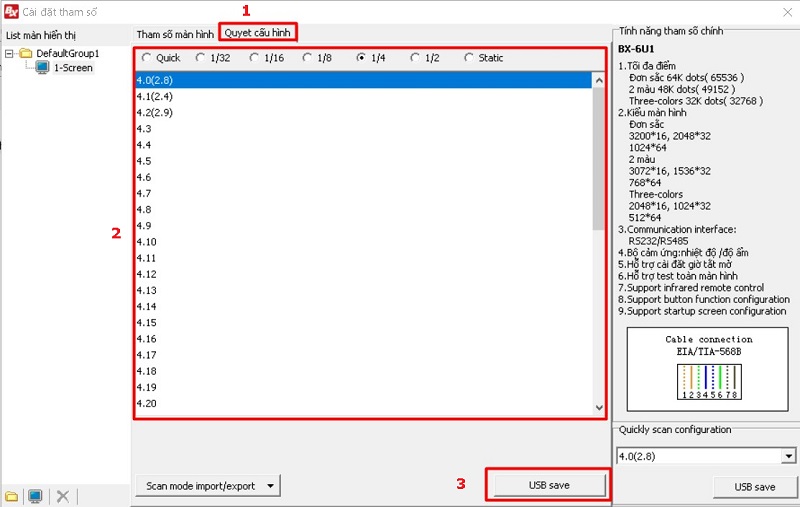Collapse the DefaultGroup1 tree node
Image resolution: width=800 pixels, height=507 pixels.
(x=9, y=53)
